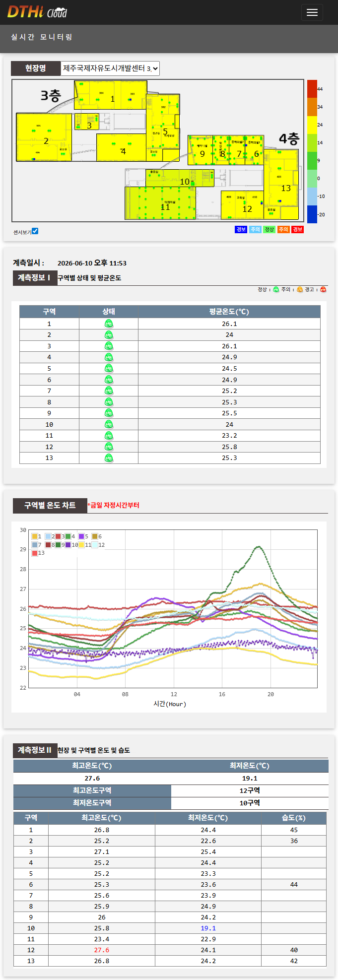Click the 10구역 lowest temperature zone value
Screen dimensions: 338x980
click(x=250, y=803)
